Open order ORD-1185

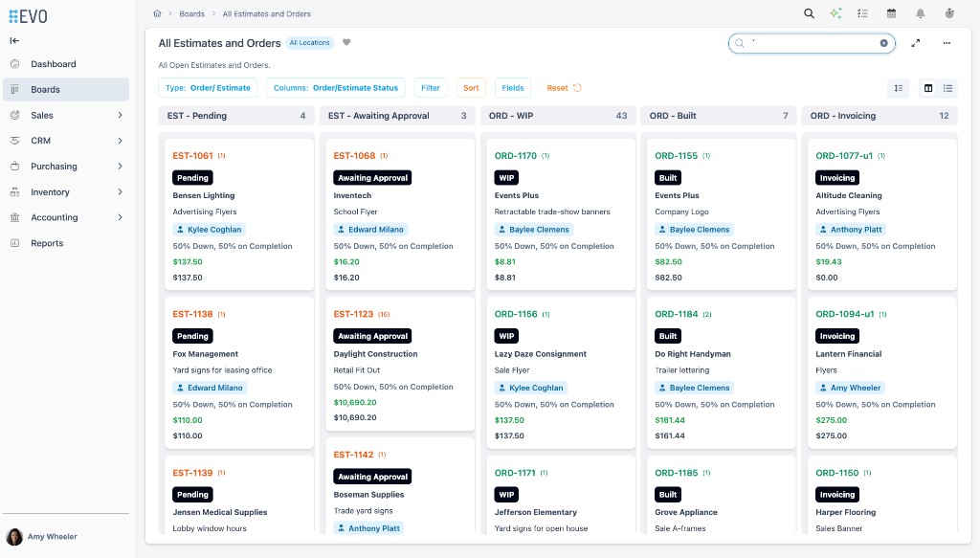(677, 473)
